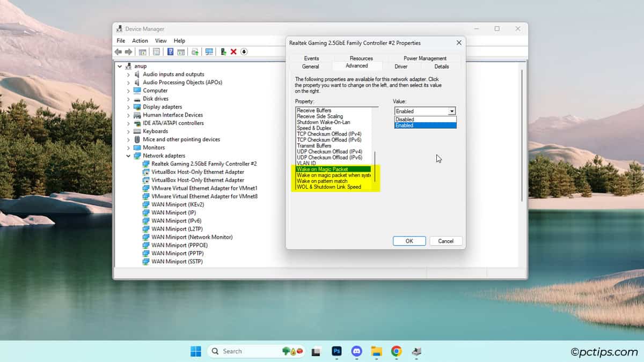Click OK in the Properties dialog
This screenshot has width=644, height=362.
point(409,241)
